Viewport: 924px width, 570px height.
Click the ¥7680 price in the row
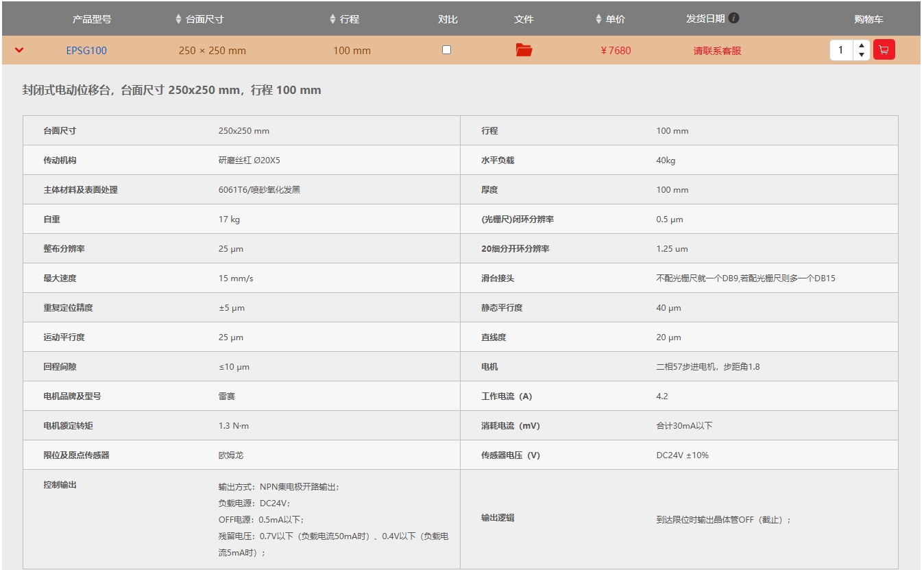click(x=616, y=51)
